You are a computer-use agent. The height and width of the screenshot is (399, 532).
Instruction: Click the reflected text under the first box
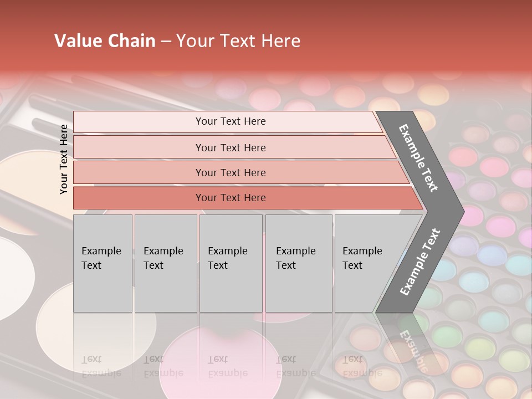[101, 366]
